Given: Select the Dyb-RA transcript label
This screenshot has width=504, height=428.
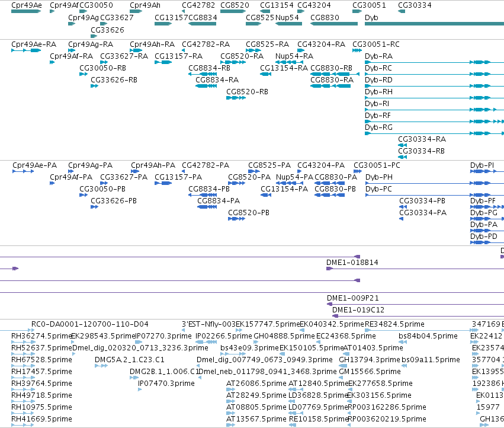Looking at the screenshot, I should coord(378,56).
